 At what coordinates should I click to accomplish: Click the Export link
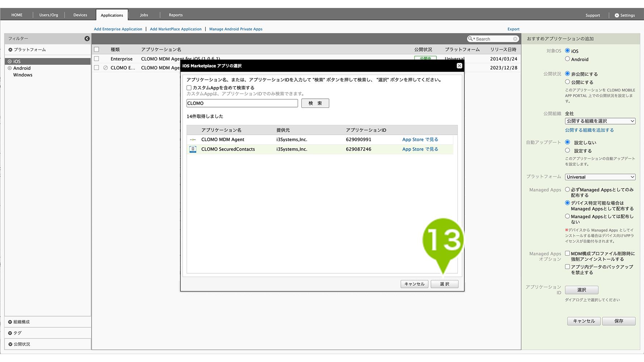pos(513,29)
